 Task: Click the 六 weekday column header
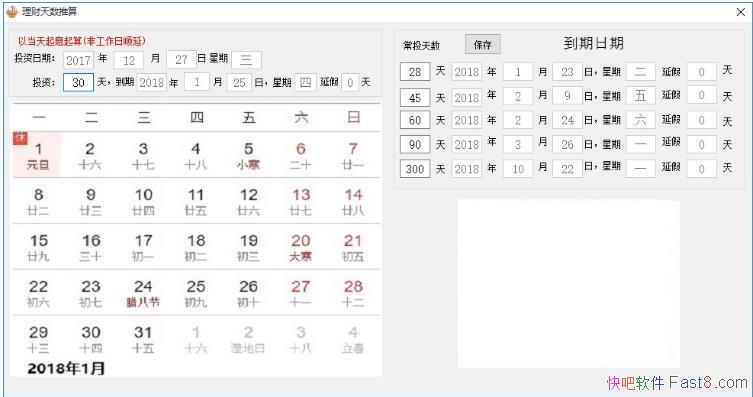301,117
